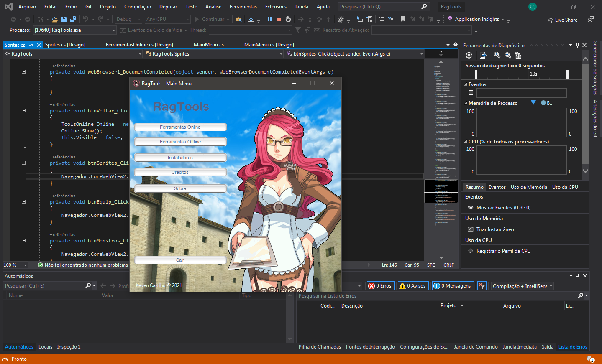Click the left diagnostic timeline selection handle
Screen dimensions: 602x364
(x=476, y=74)
